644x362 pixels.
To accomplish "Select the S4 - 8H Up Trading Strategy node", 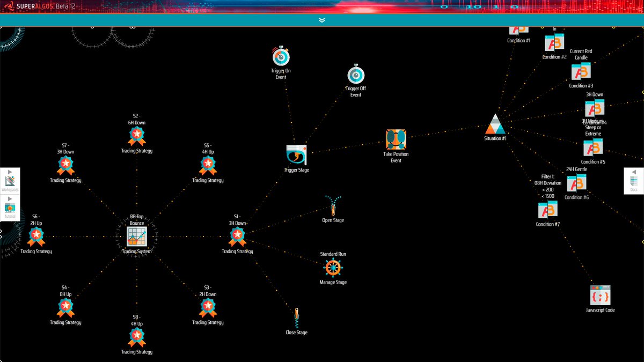I will pyautogui.click(x=65, y=308).
